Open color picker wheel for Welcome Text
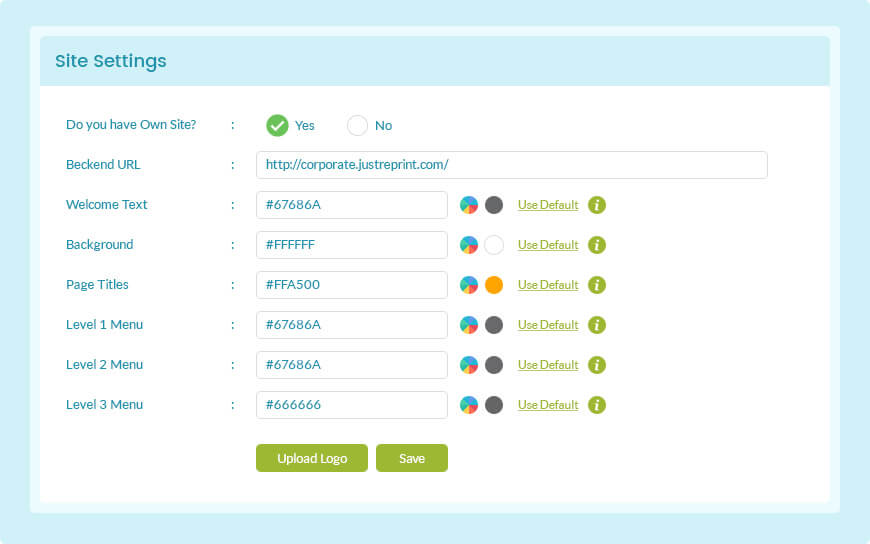This screenshot has height=544, width=870. pos(469,205)
